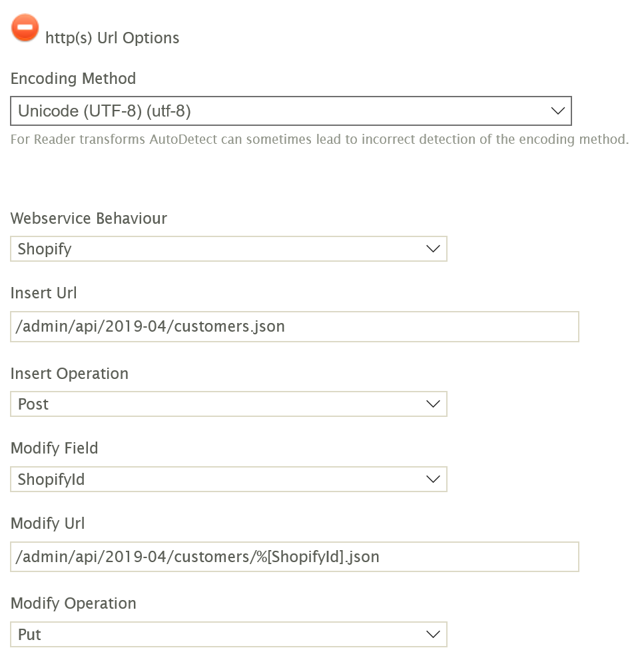The width and height of the screenshot is (644, 660).
Task: Click chevron arrow beside ShopifyId value
Action: click(x=433, y=480)
